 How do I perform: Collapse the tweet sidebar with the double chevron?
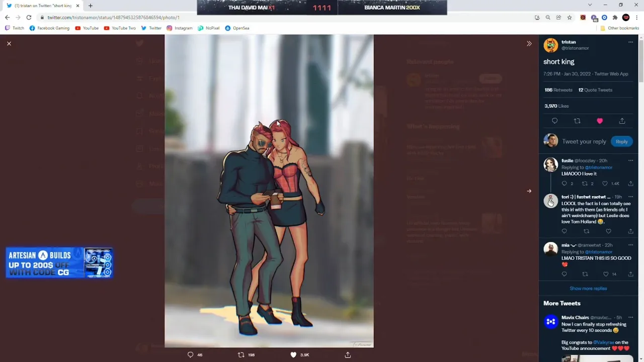click(529, 44)
